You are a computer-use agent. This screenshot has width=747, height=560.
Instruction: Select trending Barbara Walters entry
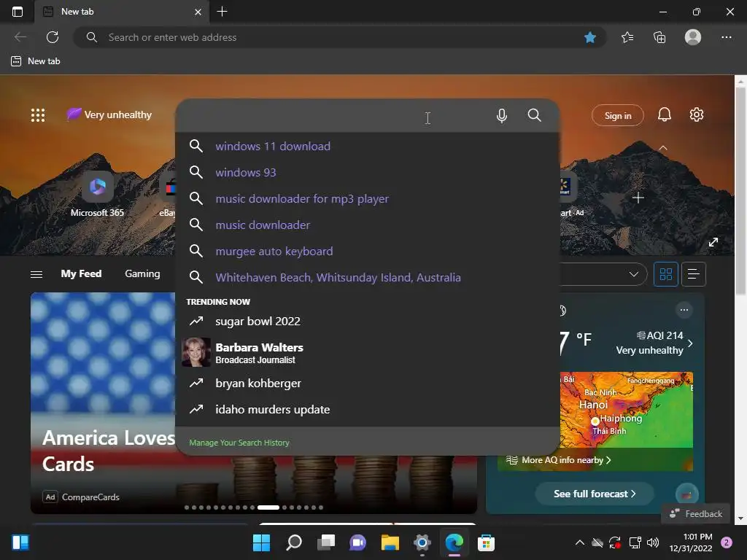point(367,352)
